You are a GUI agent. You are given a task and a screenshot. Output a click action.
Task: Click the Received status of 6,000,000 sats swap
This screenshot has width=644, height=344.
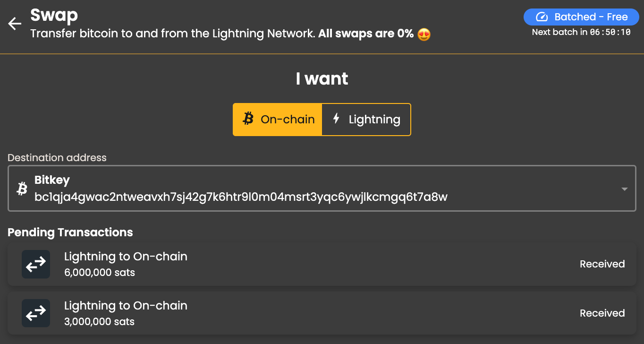point(602,264)
